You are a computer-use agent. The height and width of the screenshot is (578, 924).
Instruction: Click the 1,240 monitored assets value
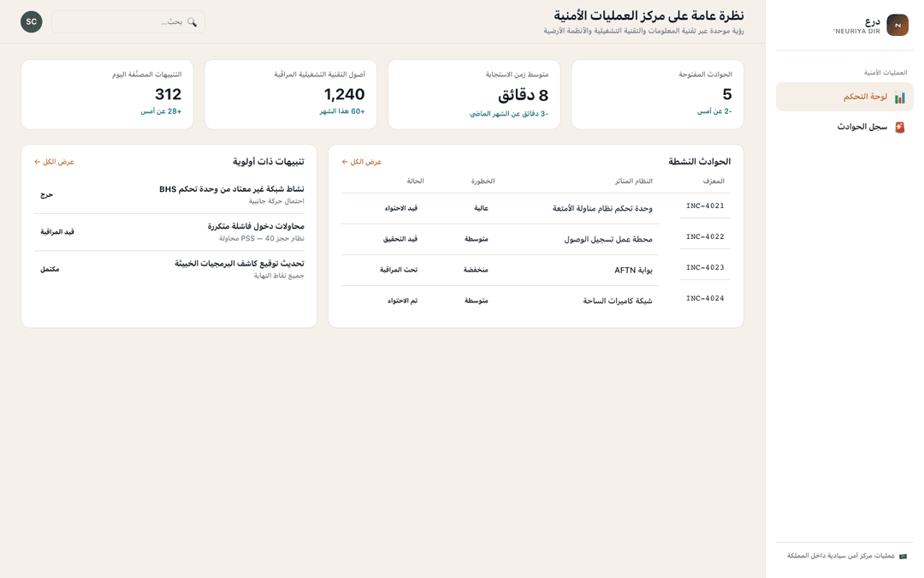point(344,94)
